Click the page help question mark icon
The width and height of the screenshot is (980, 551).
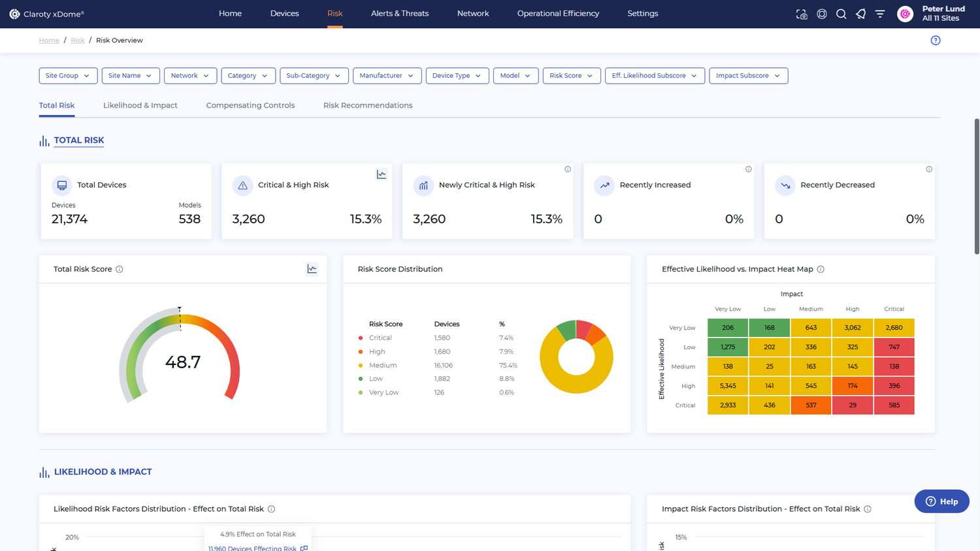click(x=936, y=40)
